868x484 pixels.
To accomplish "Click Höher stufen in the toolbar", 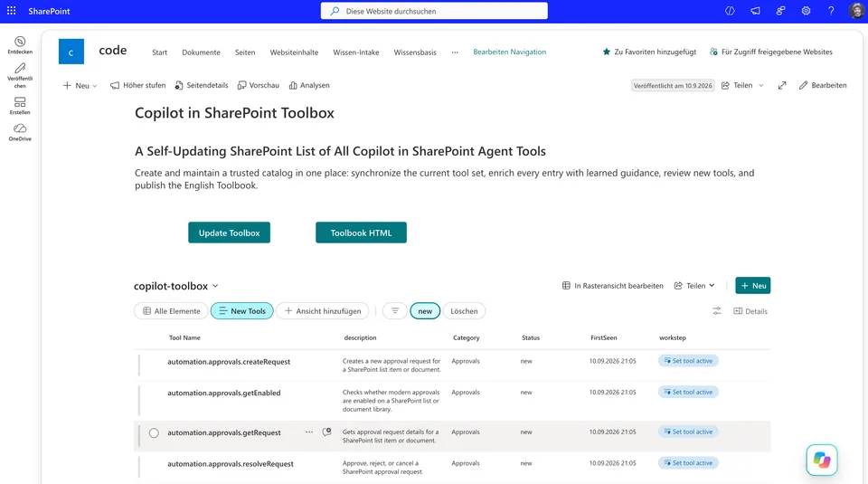I will [x=137, y=85].
